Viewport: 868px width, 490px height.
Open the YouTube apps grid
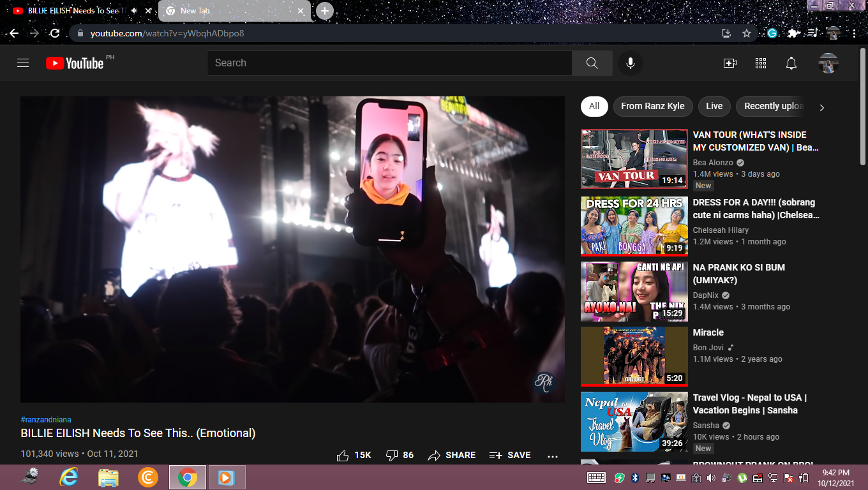pyautogui.click(x=761, y=63)
